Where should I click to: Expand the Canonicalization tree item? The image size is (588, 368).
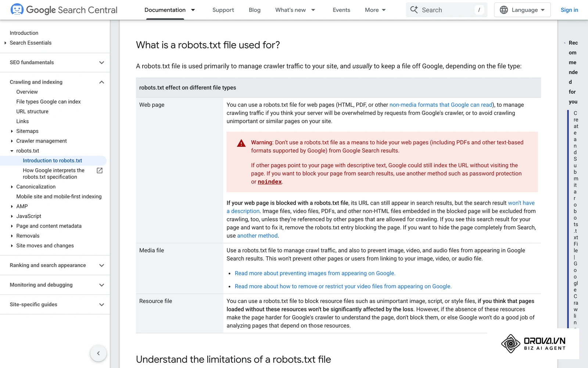tap(12, 187)
